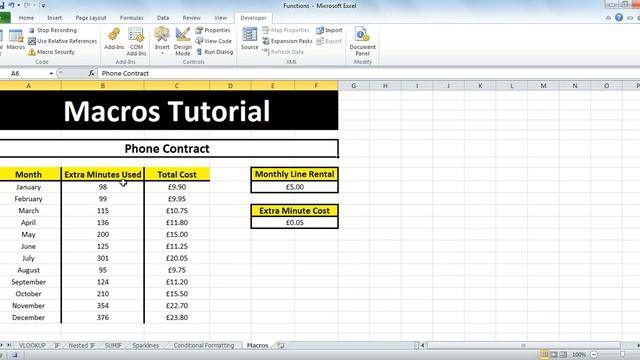Toggle Design Mode
The width and height of the screenshot is (640, 360).
click(x=182, y=42)
